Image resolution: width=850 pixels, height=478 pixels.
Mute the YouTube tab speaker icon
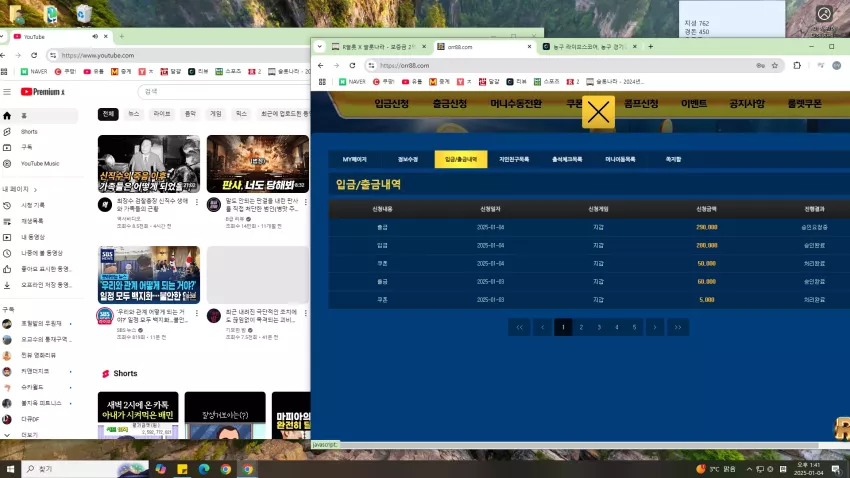95,36
